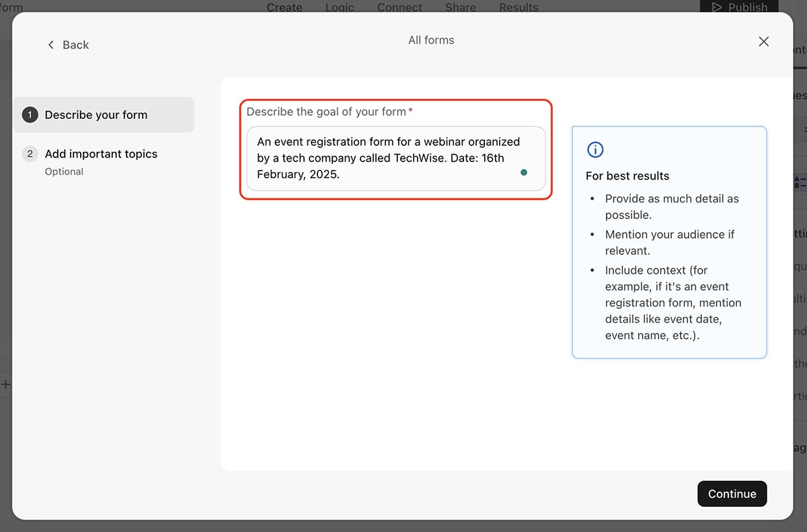Click the 'All forms' dialog title
The height and width of the screenshot is (532, 807).
tap(431, 40)
